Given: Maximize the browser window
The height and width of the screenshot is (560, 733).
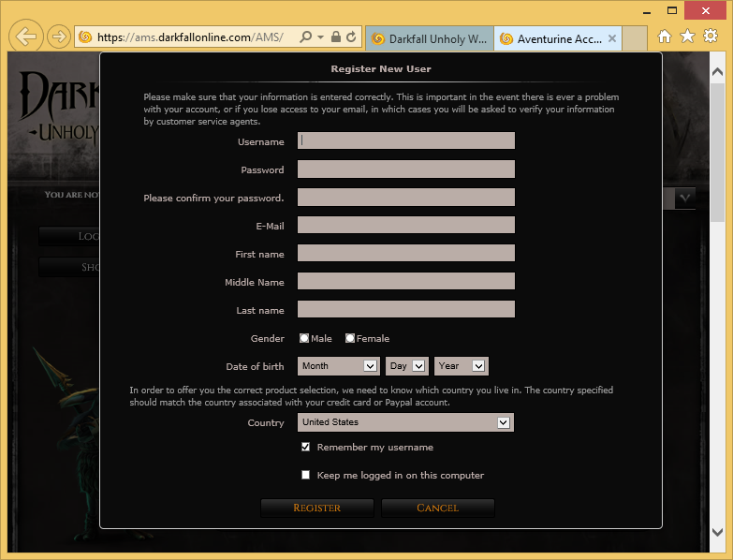Looking at the screenshot, I should (672, 10).
